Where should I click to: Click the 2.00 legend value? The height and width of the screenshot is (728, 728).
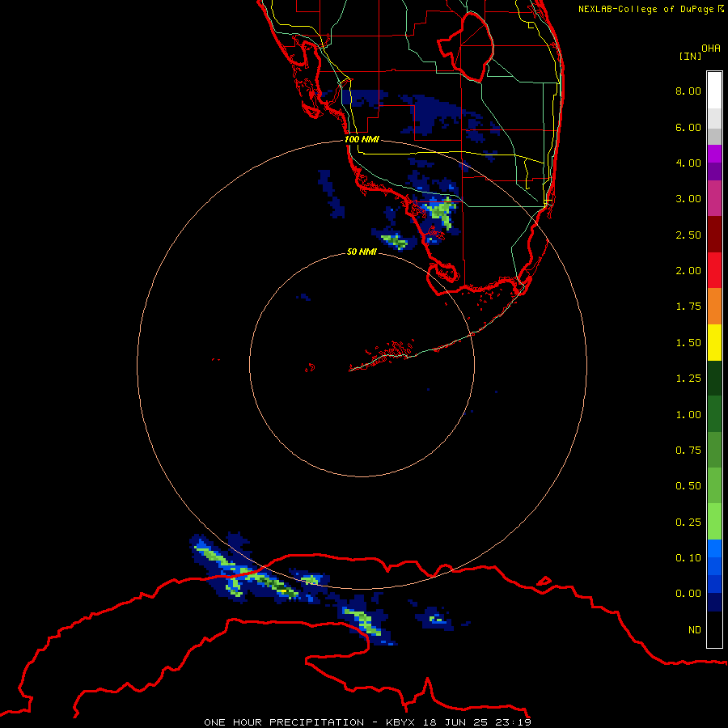[x=688, y=271]
